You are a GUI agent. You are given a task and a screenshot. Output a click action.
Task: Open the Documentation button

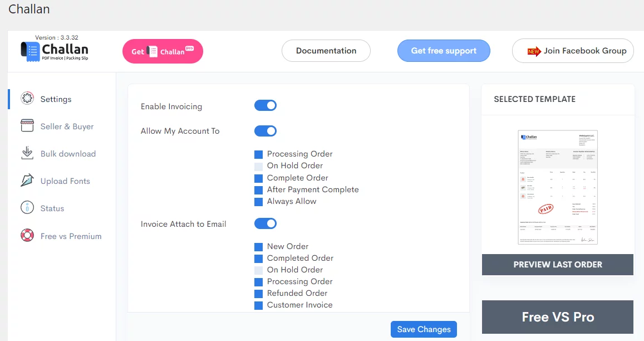[326, 51]
